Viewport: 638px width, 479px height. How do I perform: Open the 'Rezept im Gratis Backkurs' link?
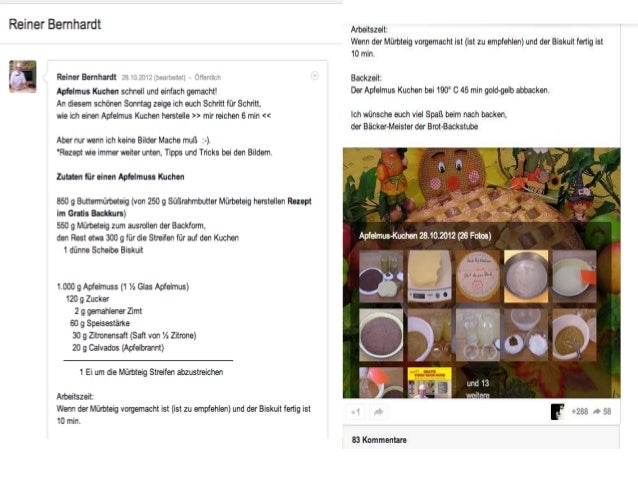[x=184, y=207]
